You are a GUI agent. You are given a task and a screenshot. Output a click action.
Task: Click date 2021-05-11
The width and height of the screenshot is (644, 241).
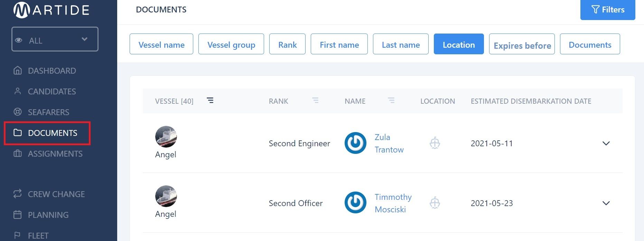pos(492,143)
